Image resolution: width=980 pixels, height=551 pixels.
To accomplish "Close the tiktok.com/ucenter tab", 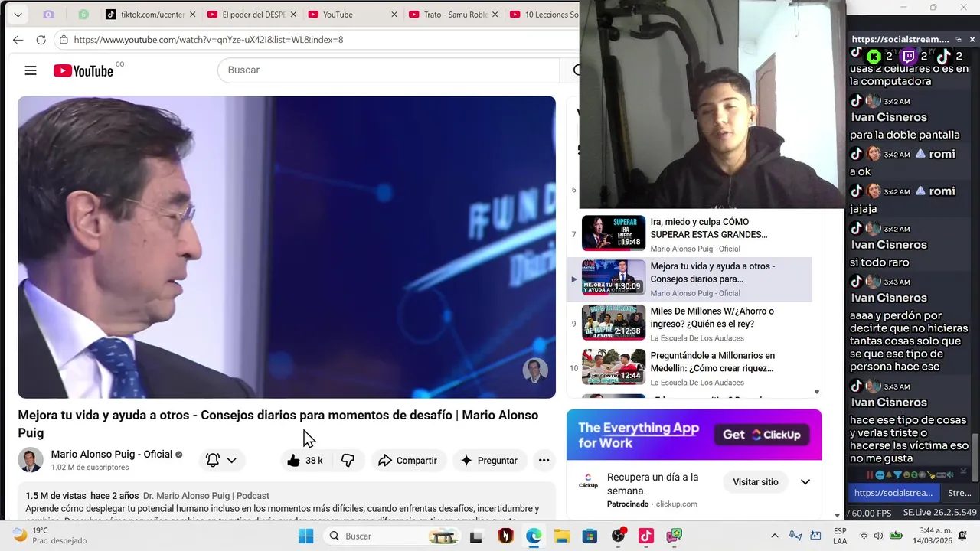I will (x=192, y=15).
